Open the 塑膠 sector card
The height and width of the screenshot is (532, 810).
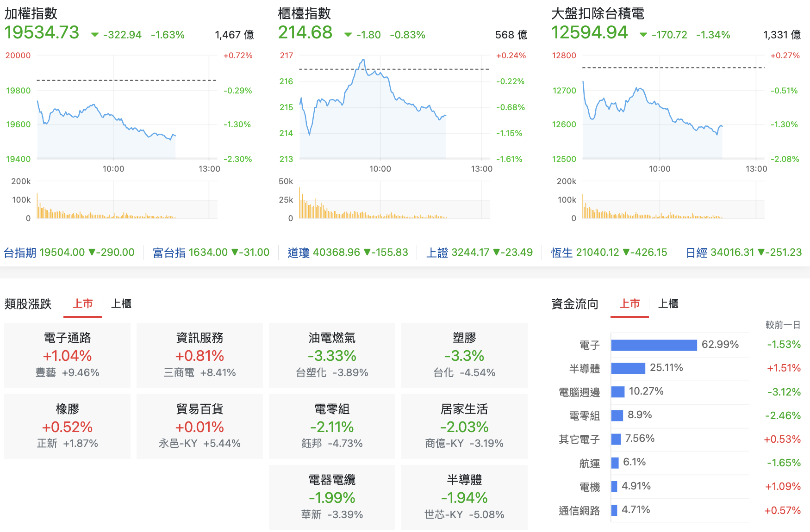click(464, 355)
